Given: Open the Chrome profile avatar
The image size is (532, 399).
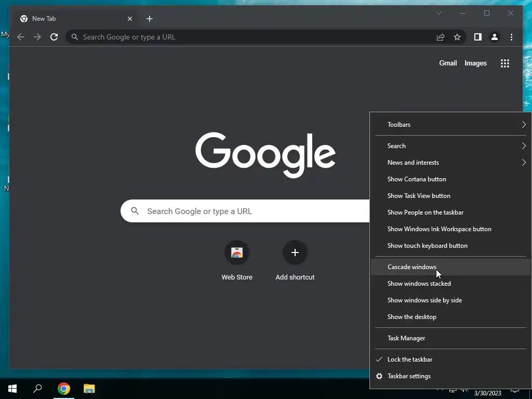Looking at the screenshot, I should [495, 37].
